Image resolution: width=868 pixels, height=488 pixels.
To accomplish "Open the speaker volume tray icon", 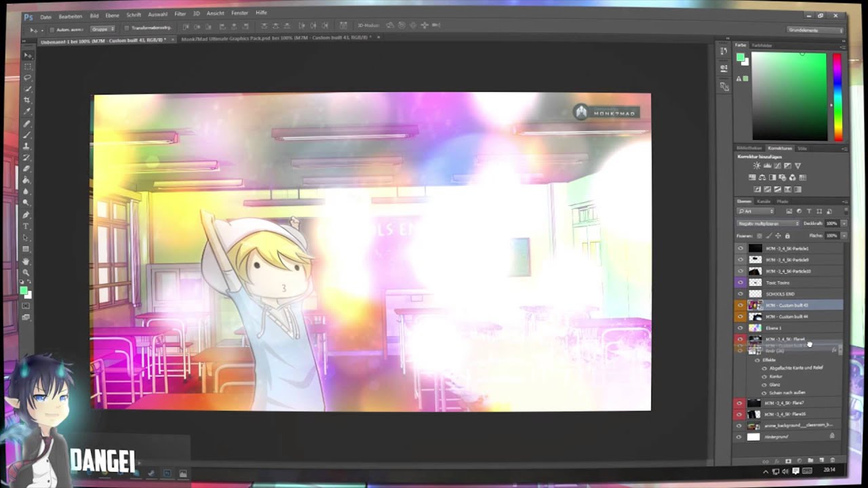I will (785, 470).
